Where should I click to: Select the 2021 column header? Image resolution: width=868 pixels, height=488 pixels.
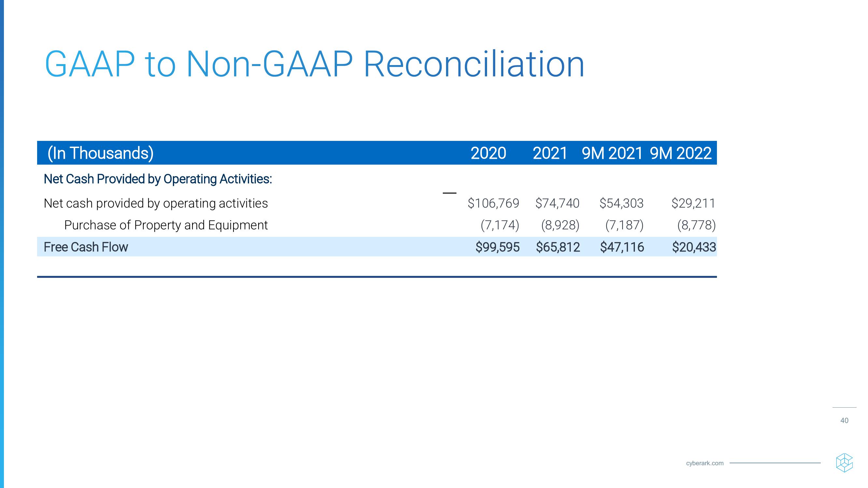tap(550, 153)
